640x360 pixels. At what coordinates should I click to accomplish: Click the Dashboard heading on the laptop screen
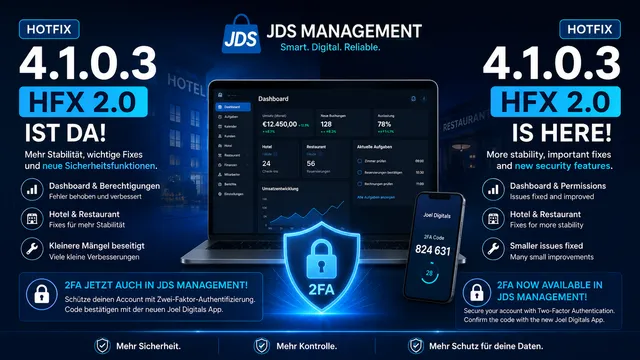273,99
